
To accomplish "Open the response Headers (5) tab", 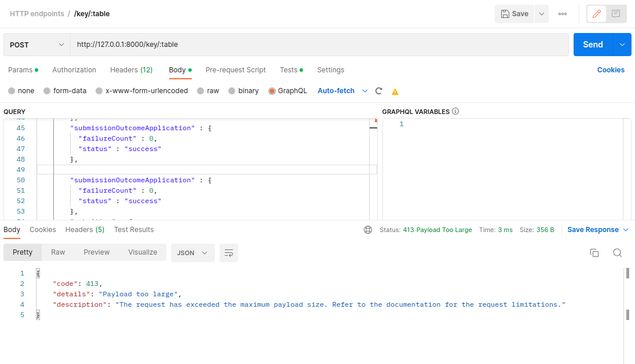I will click(85, 230).
